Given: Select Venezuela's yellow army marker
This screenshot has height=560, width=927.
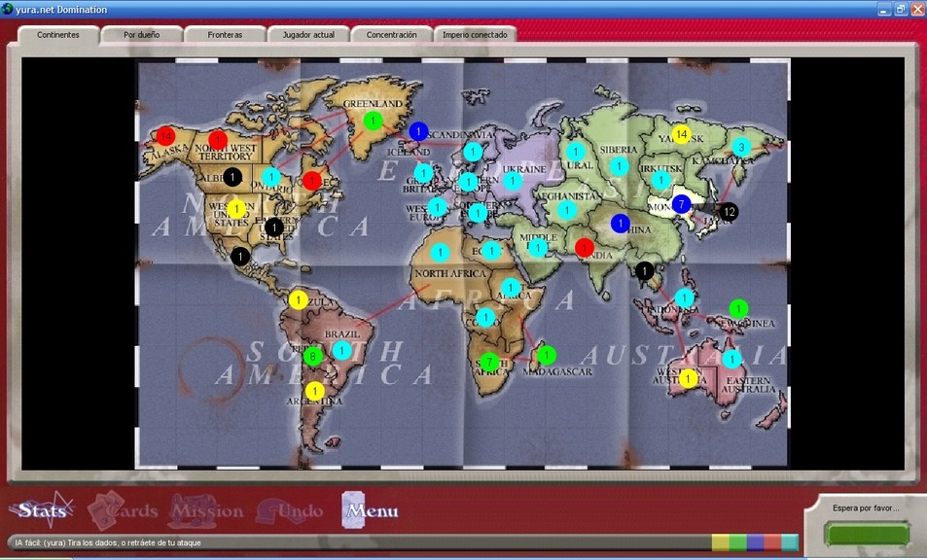Looking at the screenshot, I should (x=299, y=299).
